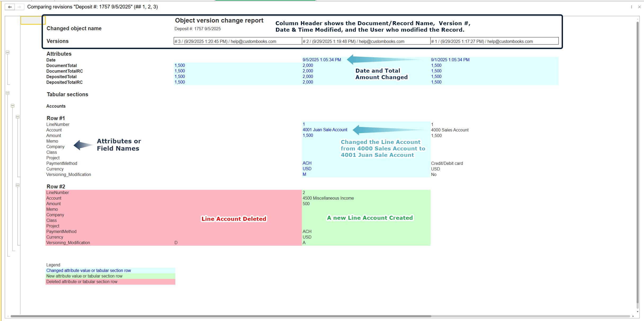The image size is (644, 321).
Task: Collapse the Tabular sections group
Action: click(8, 93)
